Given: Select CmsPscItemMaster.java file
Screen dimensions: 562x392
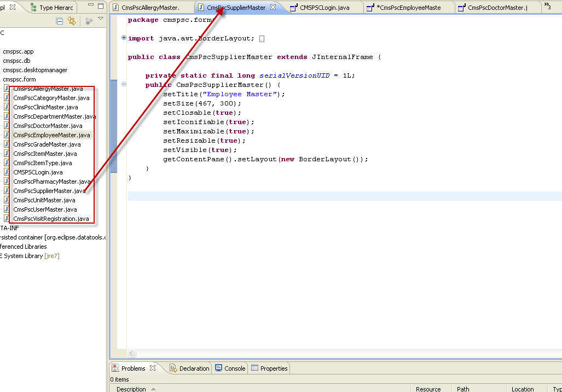Looking at the screenshot, I should click(45, 154).
